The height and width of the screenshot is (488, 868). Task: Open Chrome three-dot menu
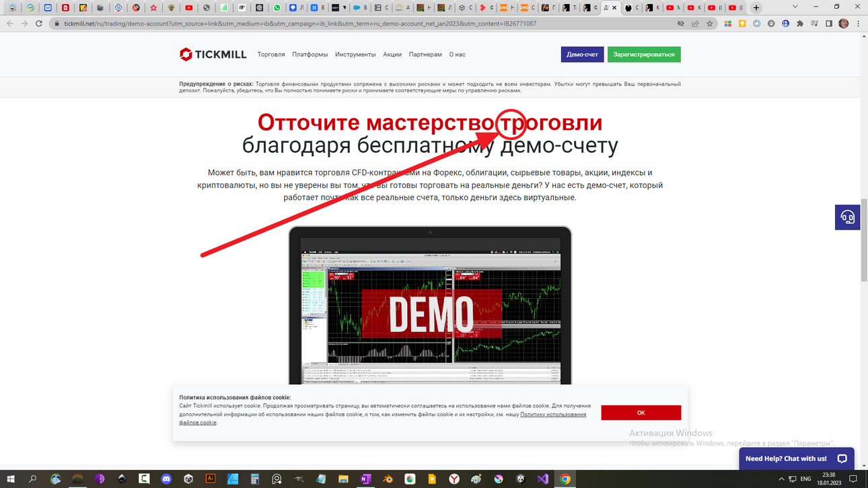click(858, 24)
